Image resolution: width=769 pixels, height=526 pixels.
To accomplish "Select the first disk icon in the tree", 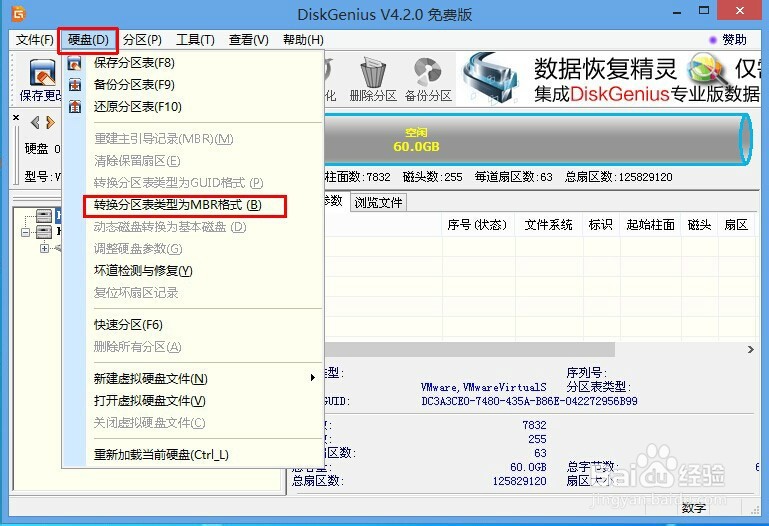I will pos(44,215).
